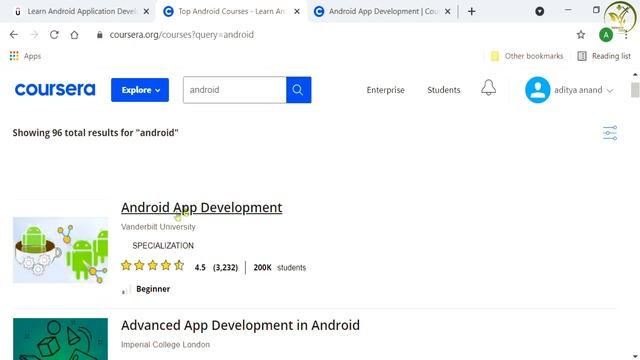Open Reading list
The height and width of the screenshot is (360, 640).
click(x=604, y=56)
